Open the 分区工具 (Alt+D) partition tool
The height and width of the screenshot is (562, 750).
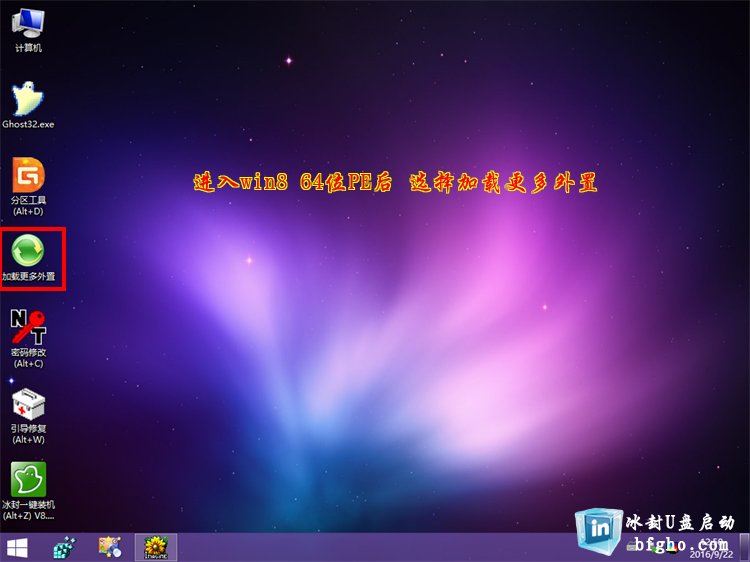(x=28, y=187)
